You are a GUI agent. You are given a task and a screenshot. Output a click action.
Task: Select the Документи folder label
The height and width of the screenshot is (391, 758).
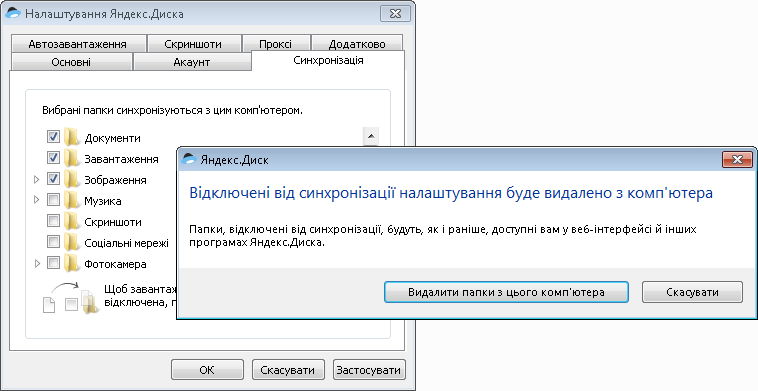coord(113,138)
